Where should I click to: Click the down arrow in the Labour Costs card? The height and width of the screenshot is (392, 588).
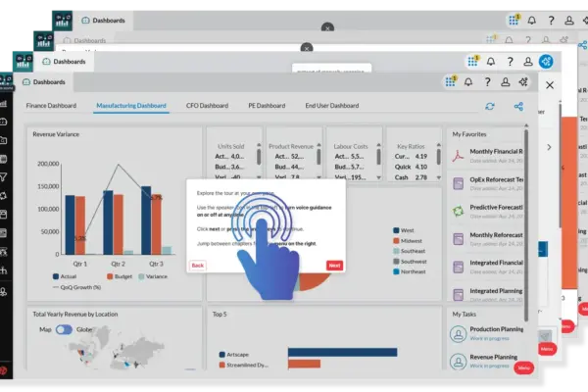pos(378,177)
